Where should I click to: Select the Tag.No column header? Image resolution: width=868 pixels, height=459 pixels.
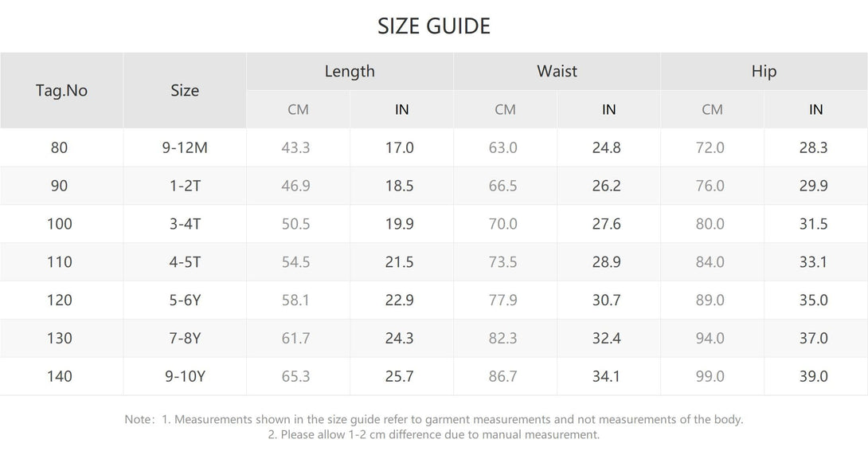(x=61, y=90)
